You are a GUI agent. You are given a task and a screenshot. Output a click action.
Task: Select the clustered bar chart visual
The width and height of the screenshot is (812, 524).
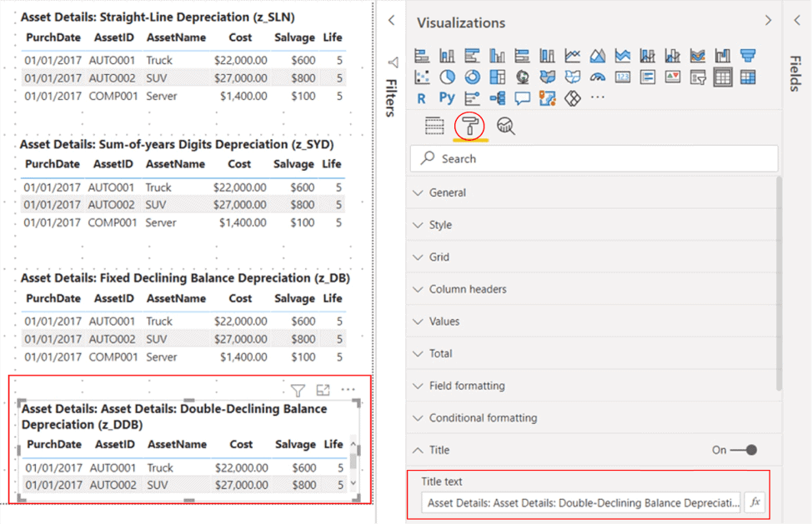(472, 55)
